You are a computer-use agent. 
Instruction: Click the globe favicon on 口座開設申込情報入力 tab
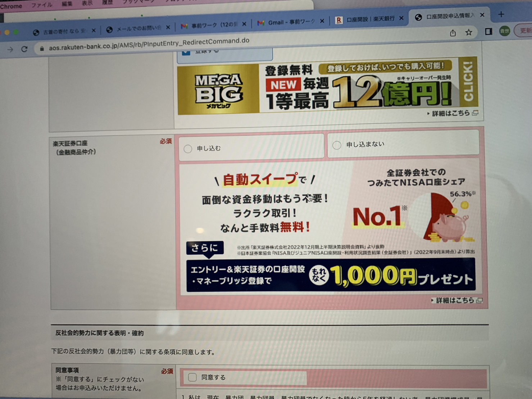[418, 17]
